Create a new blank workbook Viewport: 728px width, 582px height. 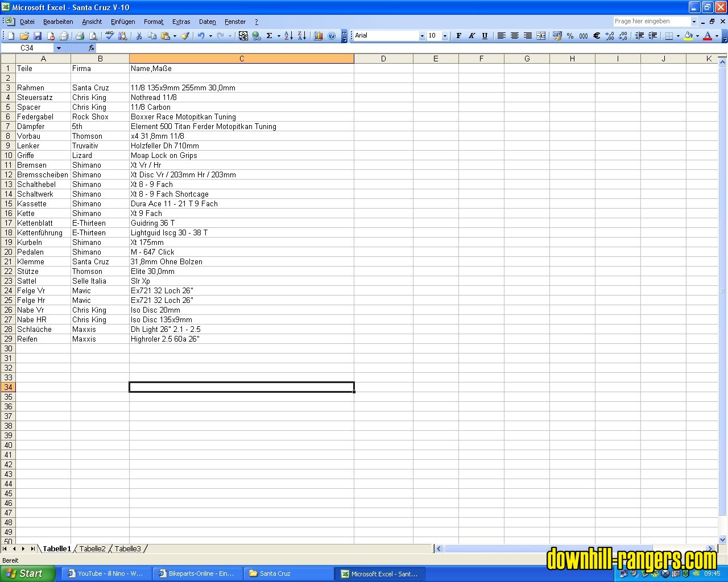[x=11, y=36]
